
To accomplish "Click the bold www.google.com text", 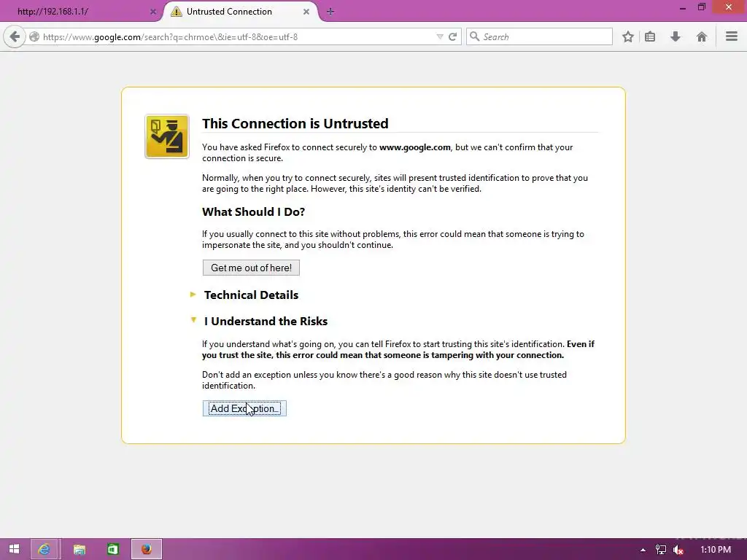I will pos(415,147).
